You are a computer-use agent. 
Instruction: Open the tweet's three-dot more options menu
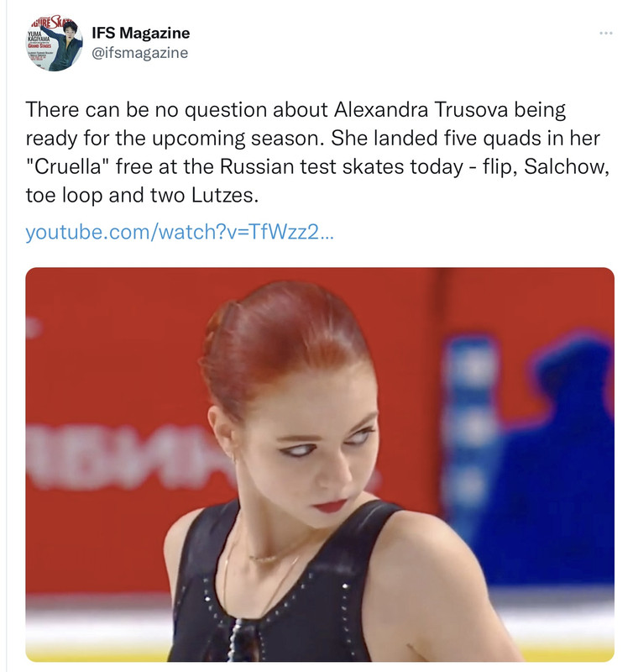pyautogui.click(x=605, y=33)
